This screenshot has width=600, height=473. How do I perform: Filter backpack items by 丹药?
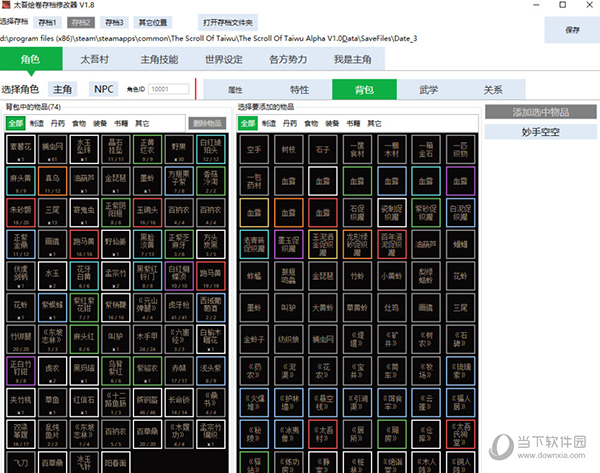pyautogui.click(x=58, y=123)
